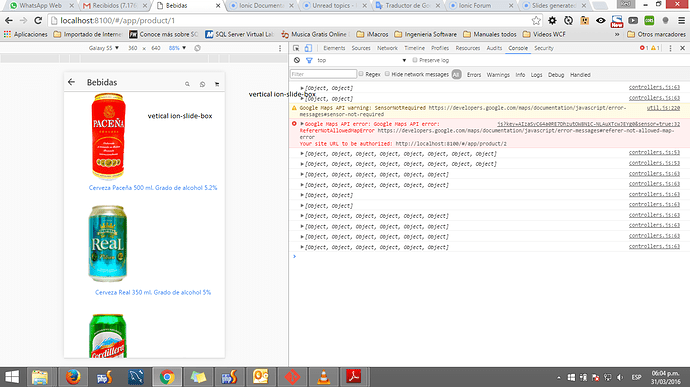Switch to the Elements tab in DevTools
This screenshot has width=690, height=387.
pyautogui.click(x=334, y=48)
